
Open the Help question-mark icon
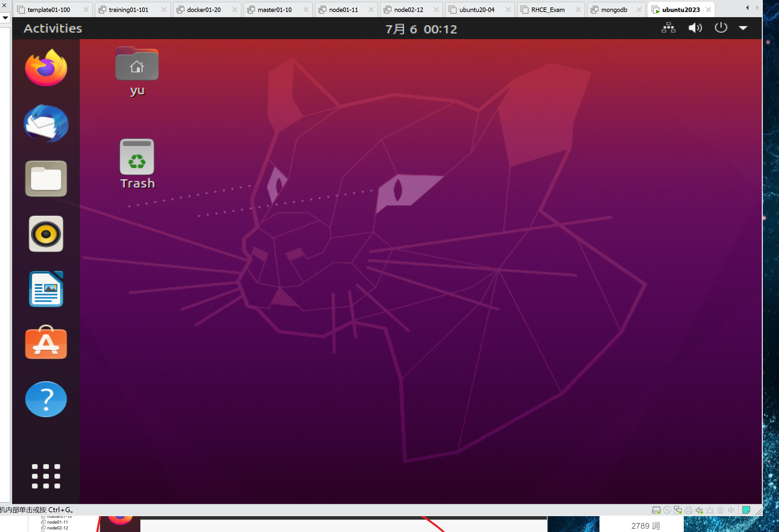pyautogui.click(x=46, y=399)
